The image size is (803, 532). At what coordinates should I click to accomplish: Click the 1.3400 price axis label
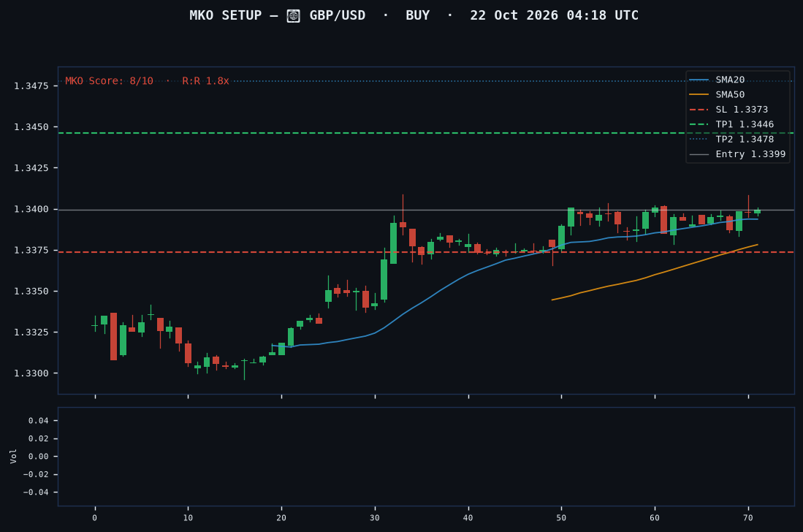(x=31, y=210)
